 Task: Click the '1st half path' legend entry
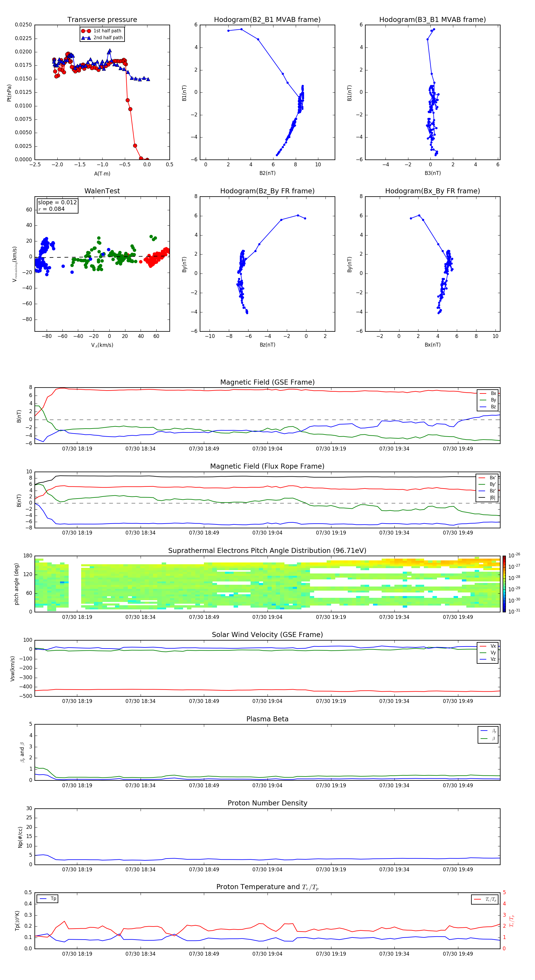tap(101, 31)
